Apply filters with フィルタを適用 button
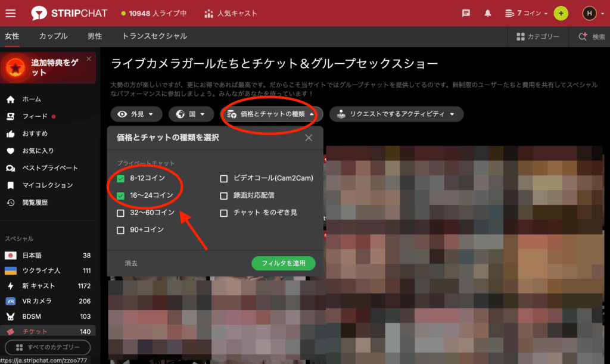The height and width of the screenshot is (364, 610). tap(284, 263)
